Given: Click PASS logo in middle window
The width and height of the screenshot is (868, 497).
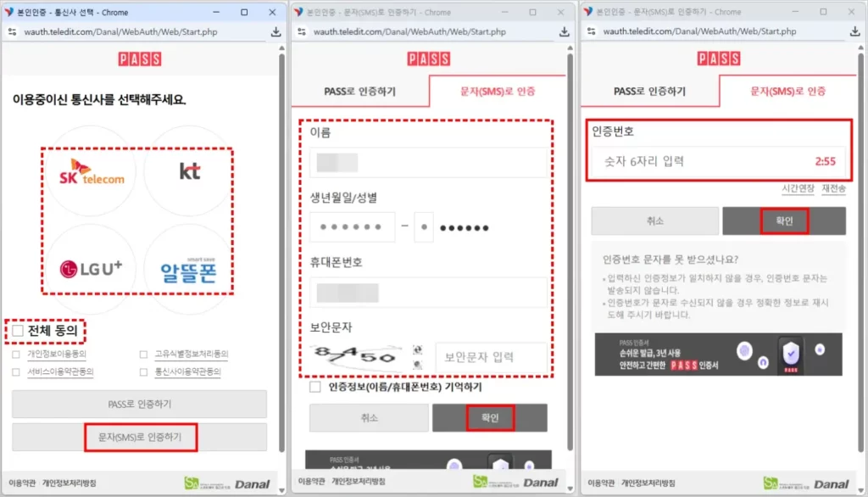Looking at the screenshot, I should coord(428,59).
